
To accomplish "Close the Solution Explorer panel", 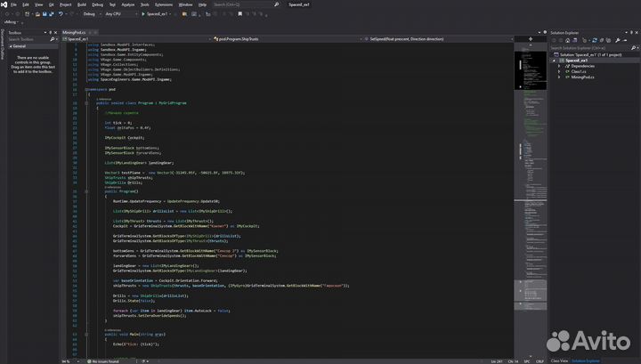I will (x=637, y=33).
